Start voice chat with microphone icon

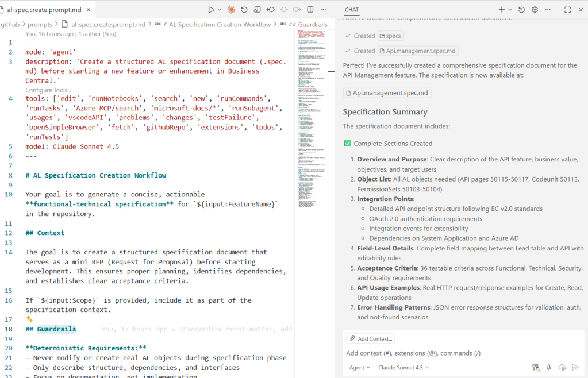[x=548, y=368]
